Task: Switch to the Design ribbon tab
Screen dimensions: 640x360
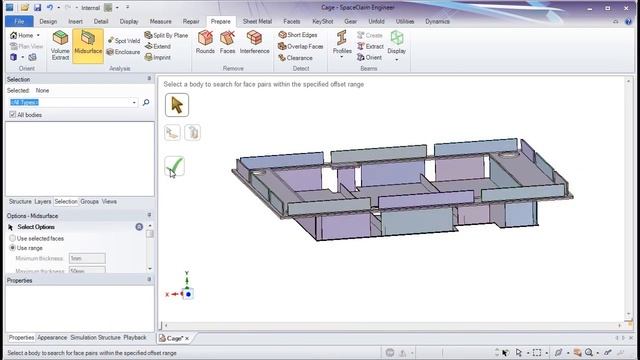Action: pos(48,21)
